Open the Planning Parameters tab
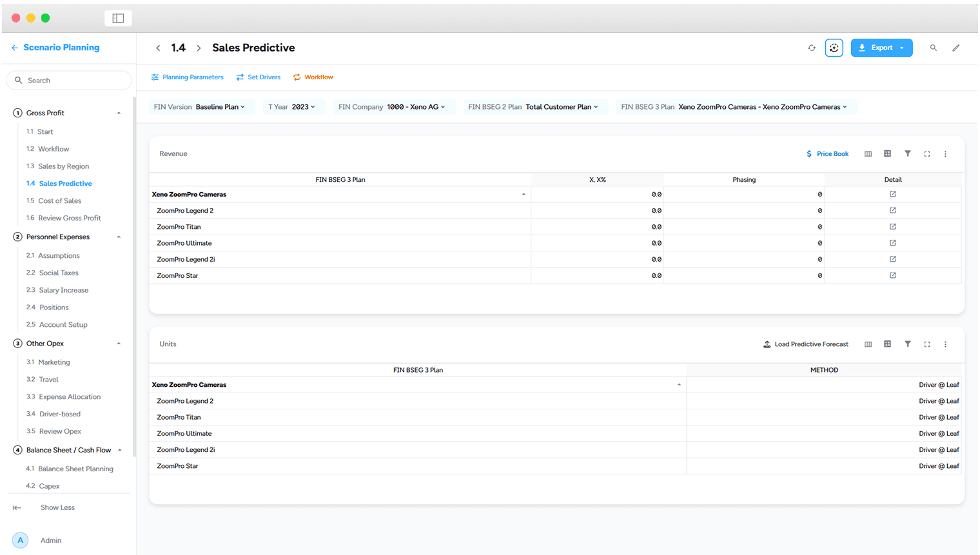The height and width of the screenshot is (555, 980). click(x=187, y=77)
